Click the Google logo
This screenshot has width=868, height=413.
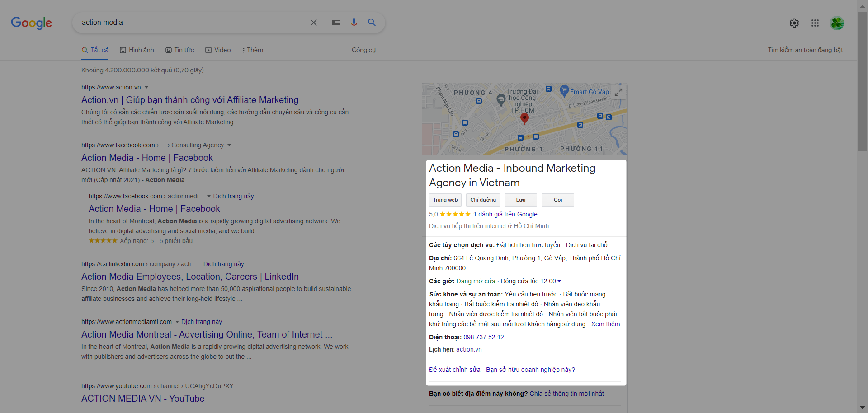[31, 23]
